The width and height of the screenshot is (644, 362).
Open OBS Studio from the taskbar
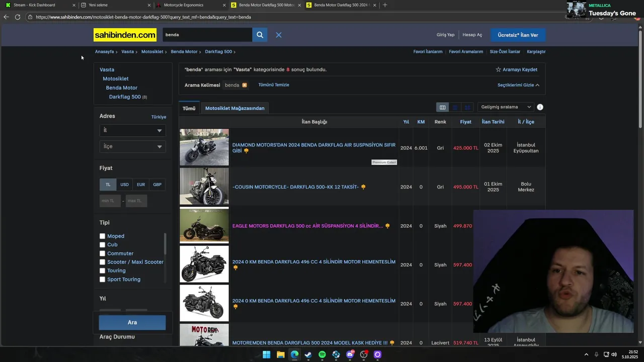pyautogui.click(x=364, y=354)
